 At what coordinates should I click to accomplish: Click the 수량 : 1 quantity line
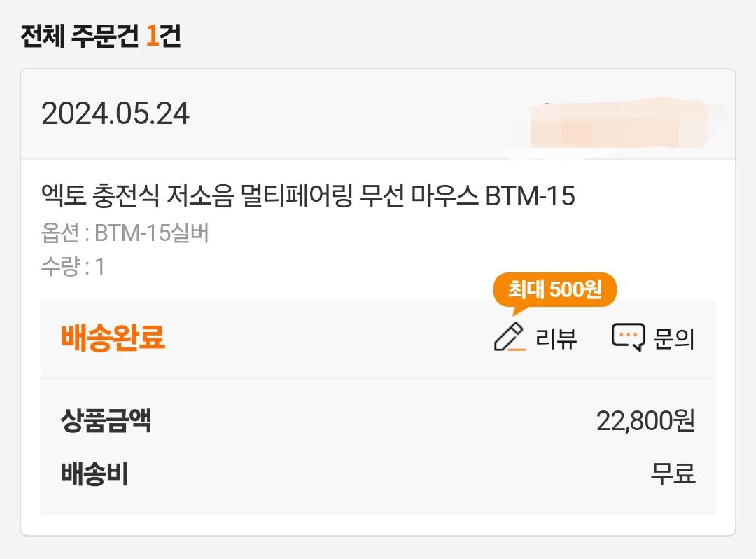coord(73,263)
